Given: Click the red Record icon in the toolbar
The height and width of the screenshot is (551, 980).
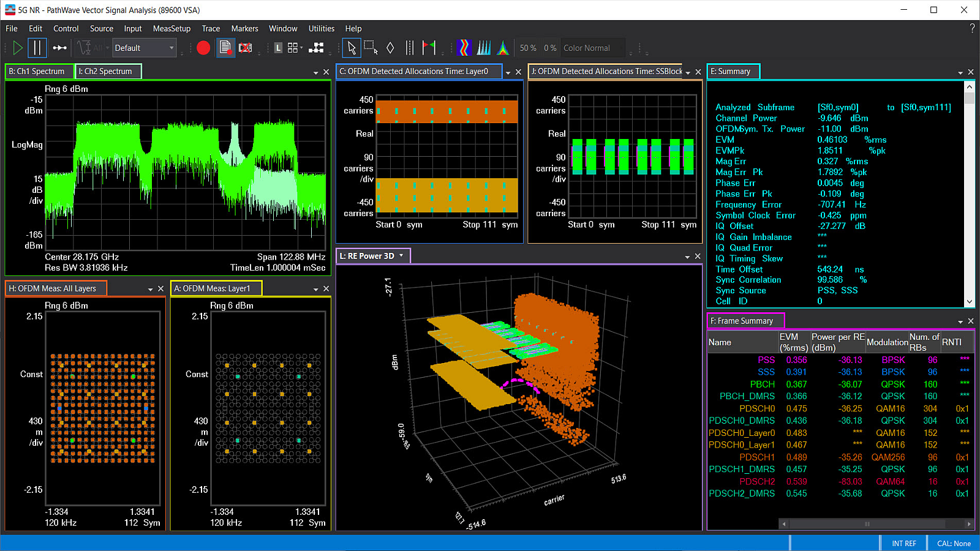Looking at the screenshot, I should pos(203,48).
